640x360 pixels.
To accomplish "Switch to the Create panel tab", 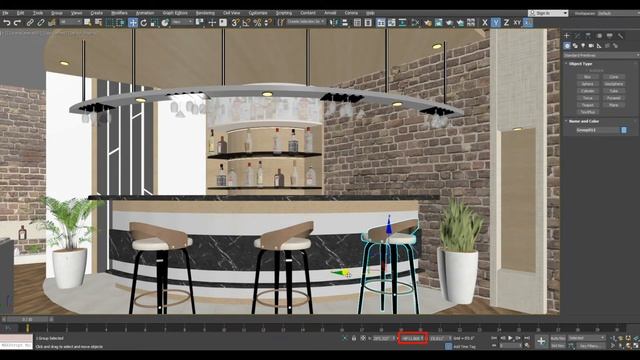I will (x=567, y=36).
